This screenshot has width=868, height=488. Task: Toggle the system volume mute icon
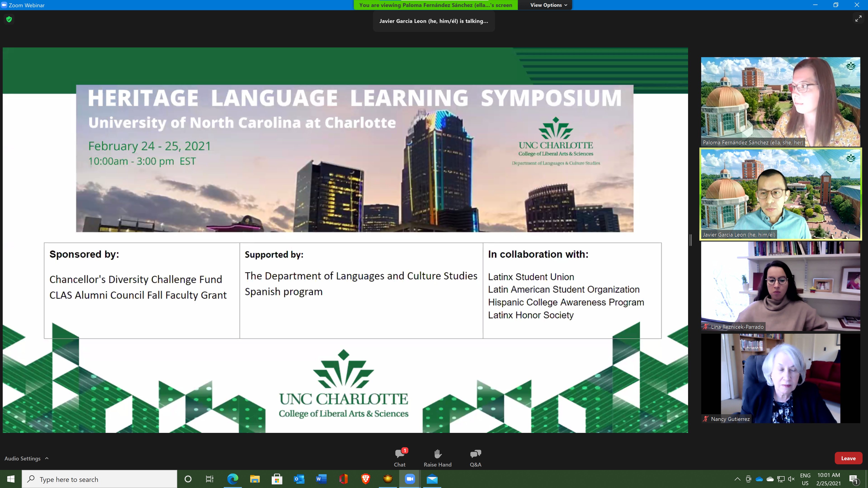pyautogui.click(x=792, y=479)
